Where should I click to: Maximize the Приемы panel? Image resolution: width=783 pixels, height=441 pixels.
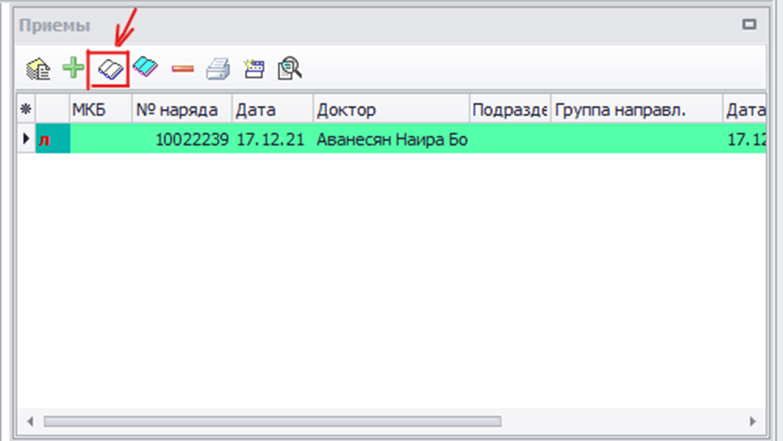click(x=747, y=25)
